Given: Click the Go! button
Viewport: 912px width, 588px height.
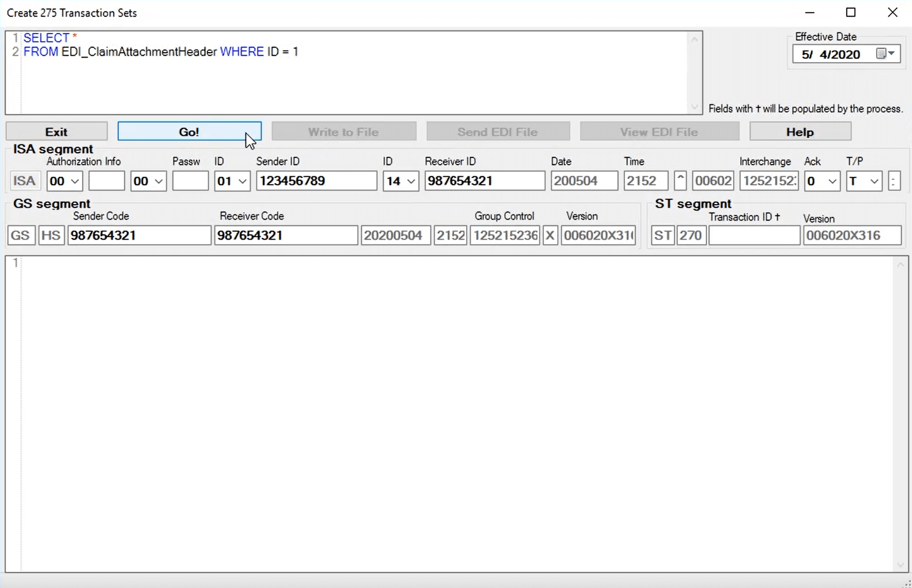Looking at the screenshot, I should [189, 132].
